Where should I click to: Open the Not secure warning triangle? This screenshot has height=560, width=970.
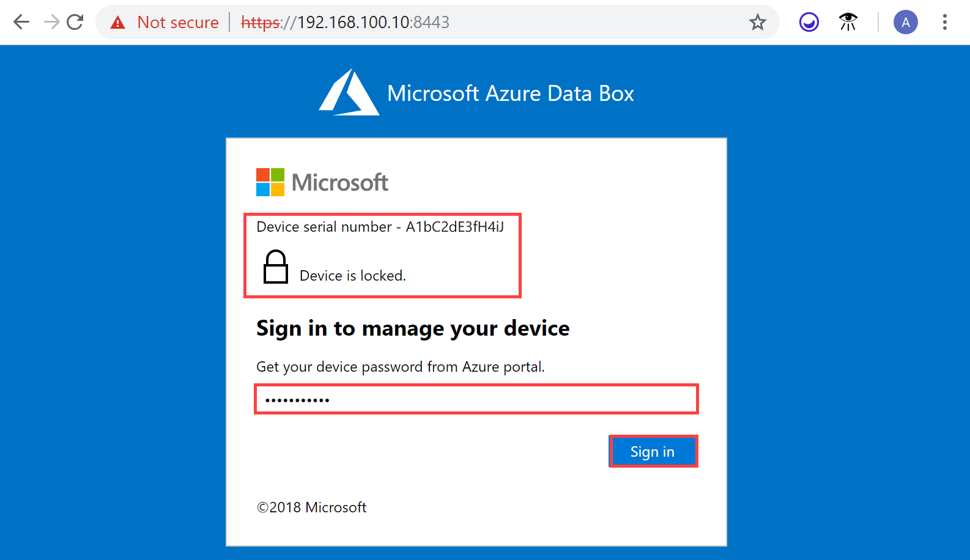point(117,23)
